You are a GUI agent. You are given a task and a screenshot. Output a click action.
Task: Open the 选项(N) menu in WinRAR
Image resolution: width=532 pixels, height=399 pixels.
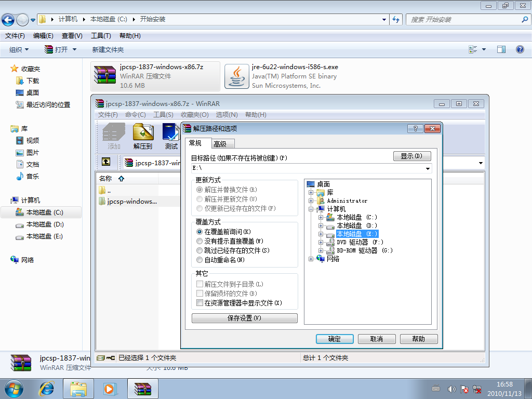coord(227,115)
